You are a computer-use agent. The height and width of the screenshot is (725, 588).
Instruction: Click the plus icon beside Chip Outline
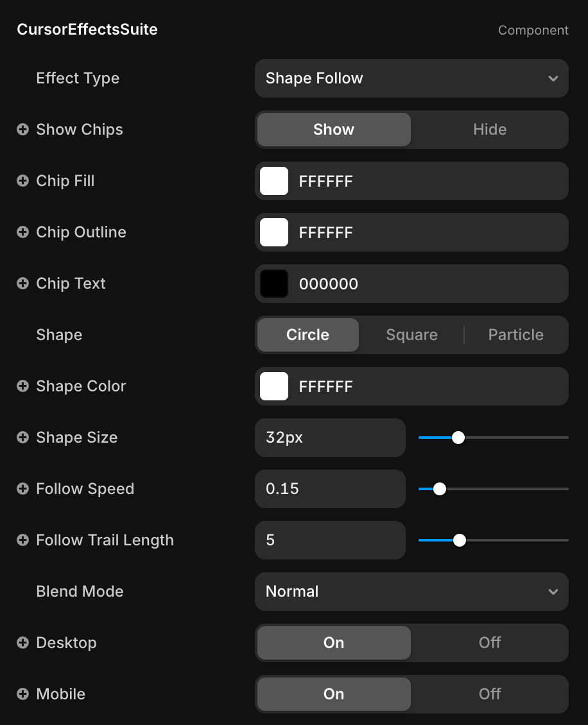23,232
